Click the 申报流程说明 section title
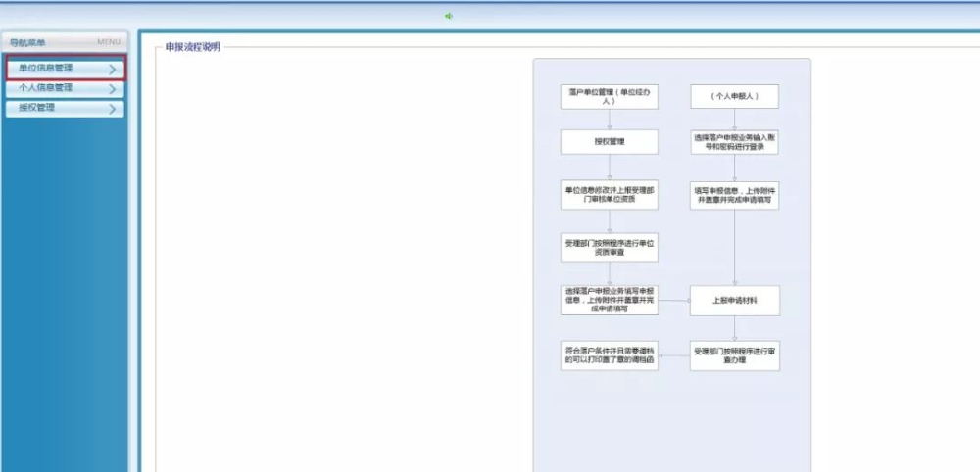980x472 pixels. coord(193,47)
